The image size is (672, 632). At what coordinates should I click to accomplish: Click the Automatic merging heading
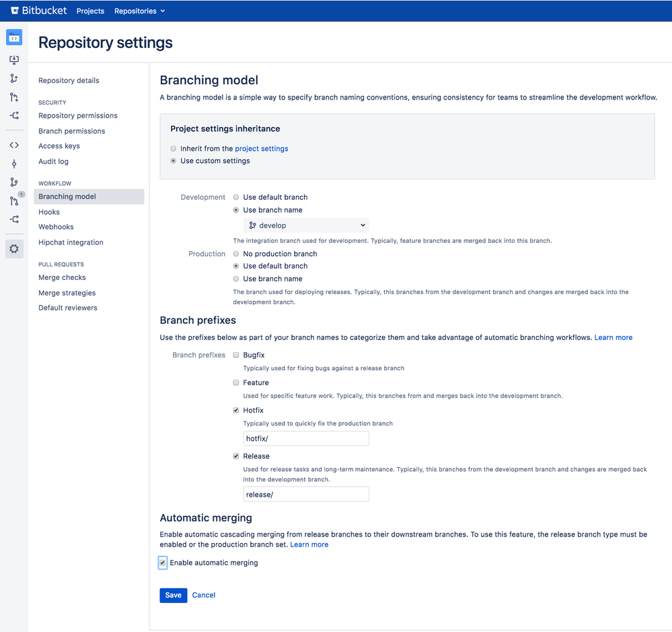point(206,518)
